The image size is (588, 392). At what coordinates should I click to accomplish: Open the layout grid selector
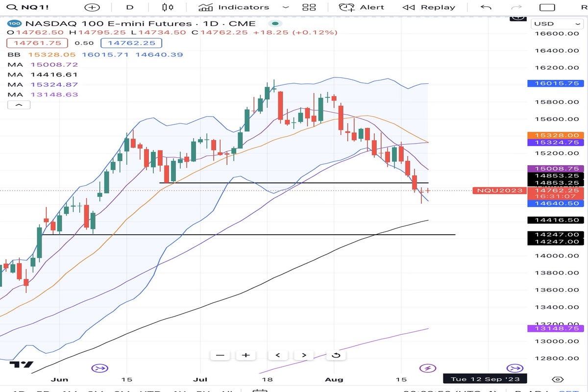coord(309,7)
